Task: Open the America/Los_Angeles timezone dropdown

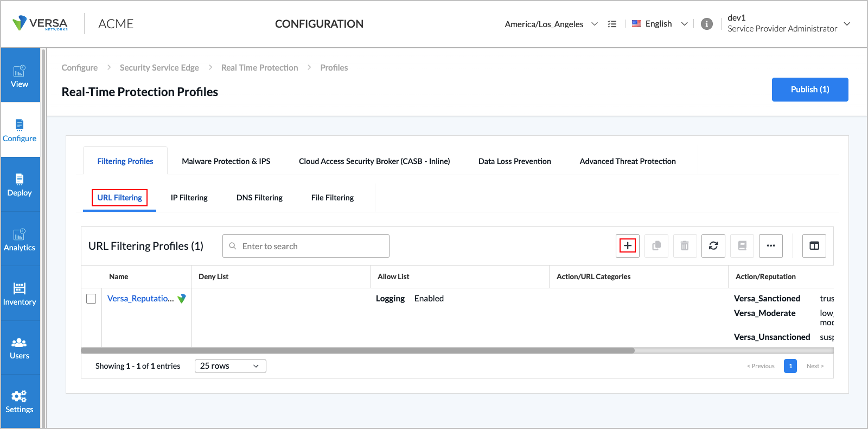Action: pos(551,24)
